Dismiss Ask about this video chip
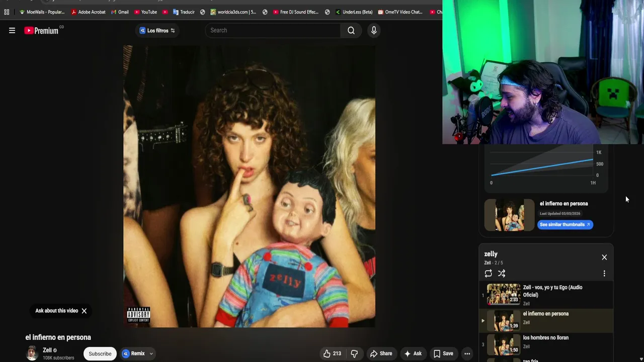644x362 pixels. [84, 311]
